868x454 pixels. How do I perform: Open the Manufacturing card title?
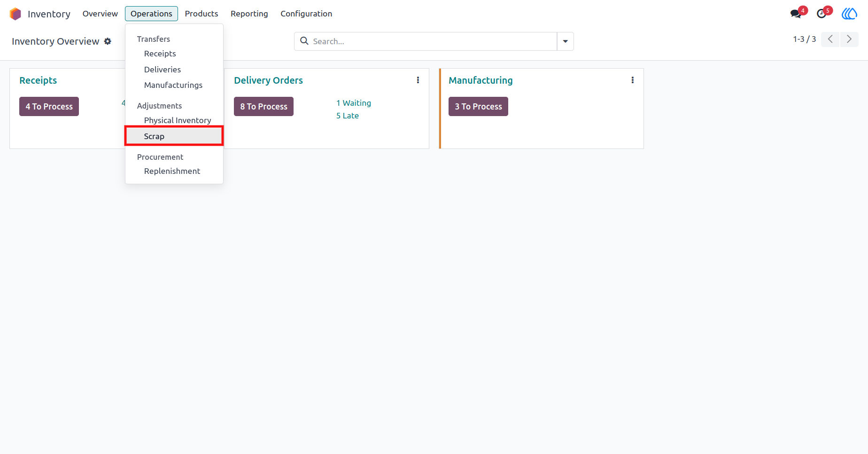[x=480, y=80]
